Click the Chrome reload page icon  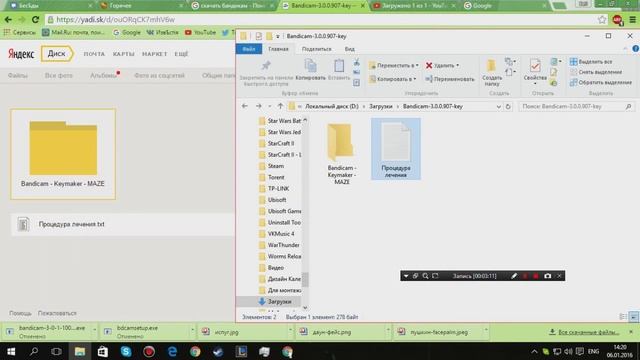pyautogui.click(x=36, y=19)
